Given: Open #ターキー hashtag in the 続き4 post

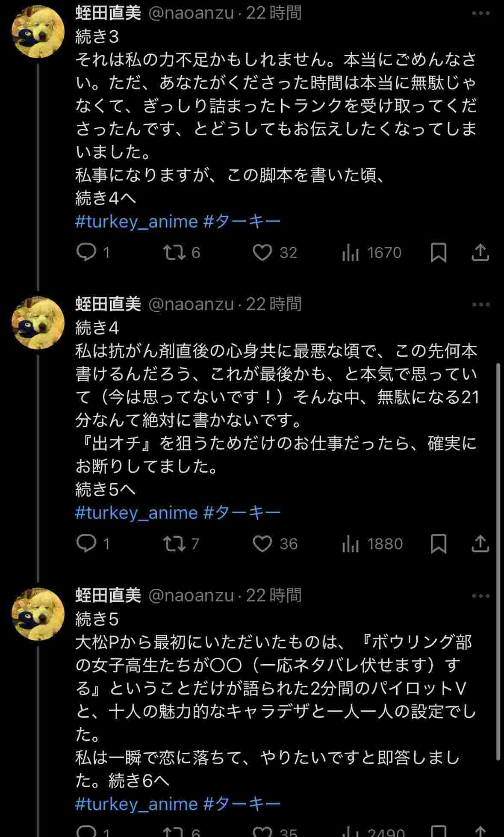Looking at the screenshot, I should 242,512.
